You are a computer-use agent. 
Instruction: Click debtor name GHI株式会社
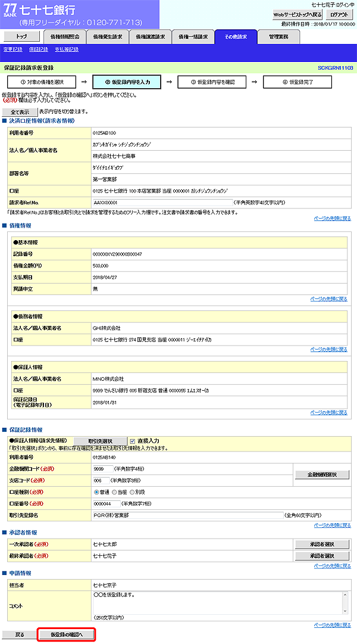coord(107,328)
